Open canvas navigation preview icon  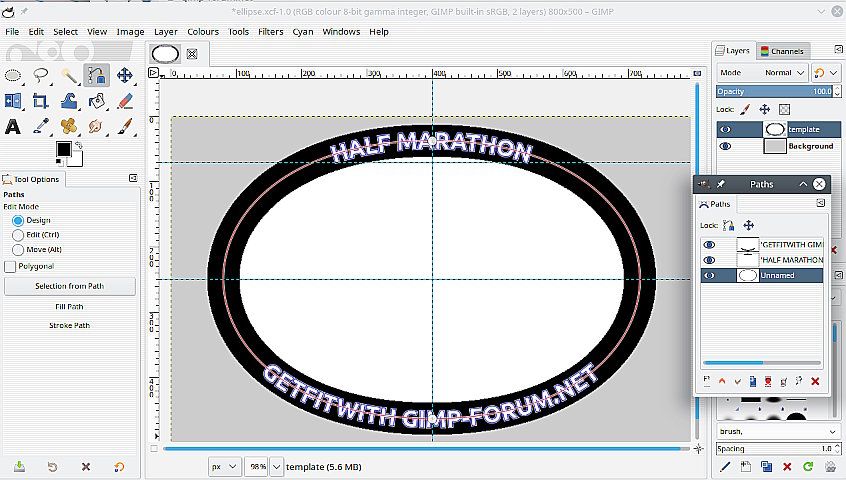tap(698, 448)
